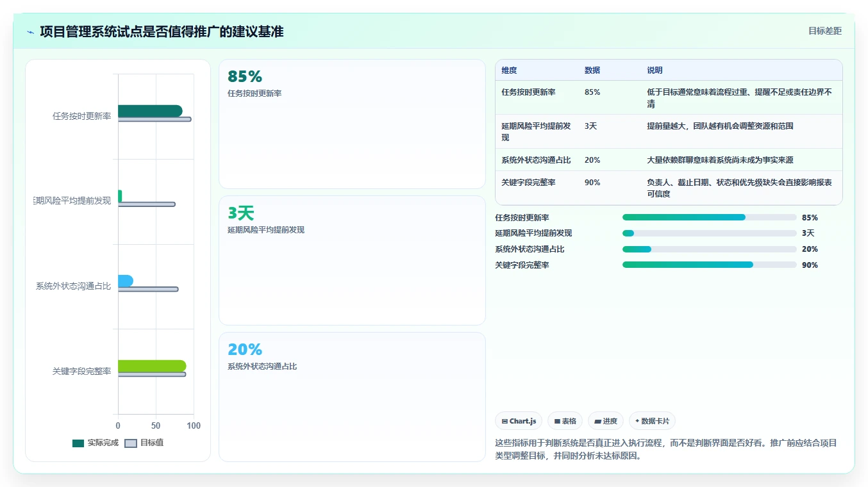Select the 系统外状态沟通占比 cell in the table

tap(536, 160)
